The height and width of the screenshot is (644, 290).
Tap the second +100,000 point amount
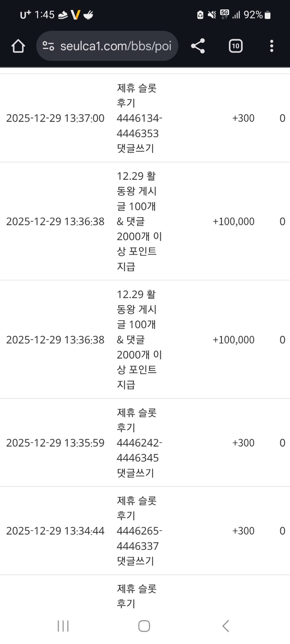tap(233, 340)
